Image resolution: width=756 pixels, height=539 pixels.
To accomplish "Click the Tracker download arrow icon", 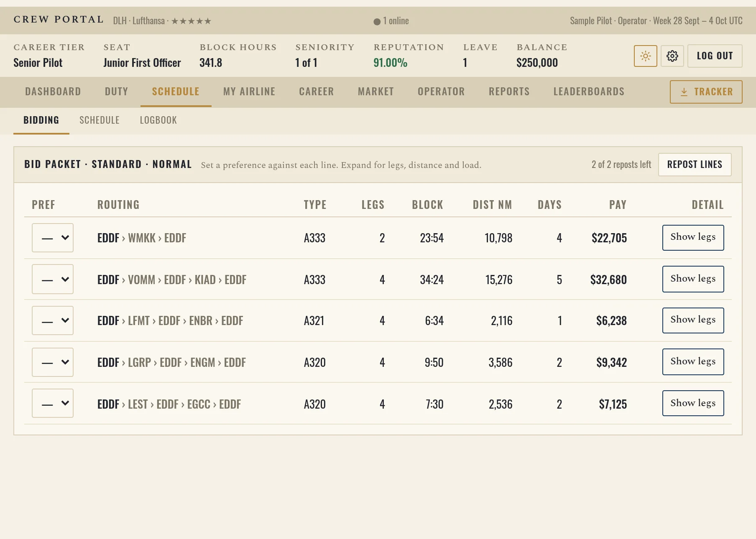I will (684, 92).
